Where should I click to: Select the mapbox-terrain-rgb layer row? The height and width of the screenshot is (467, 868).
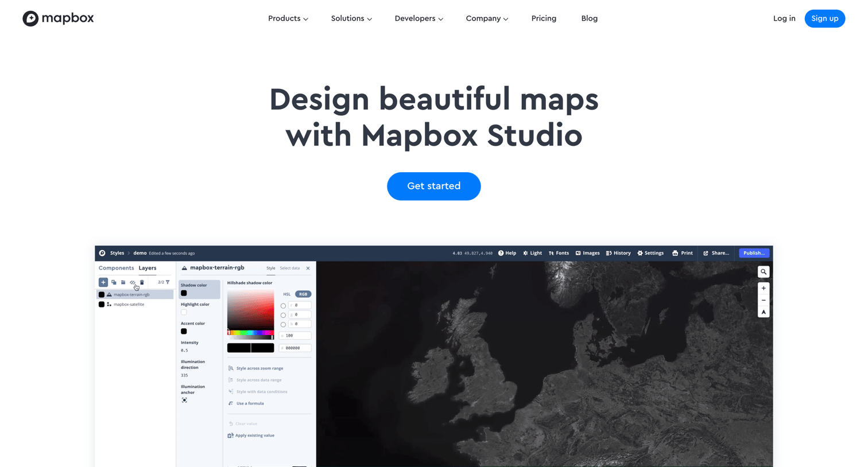pyautogui.click(x=135, y=294)
